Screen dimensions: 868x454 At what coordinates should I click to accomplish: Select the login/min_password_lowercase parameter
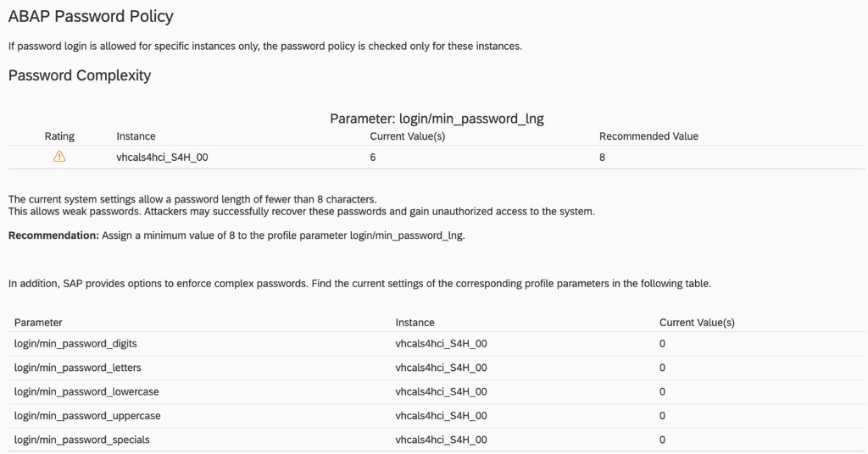point(86,391)
